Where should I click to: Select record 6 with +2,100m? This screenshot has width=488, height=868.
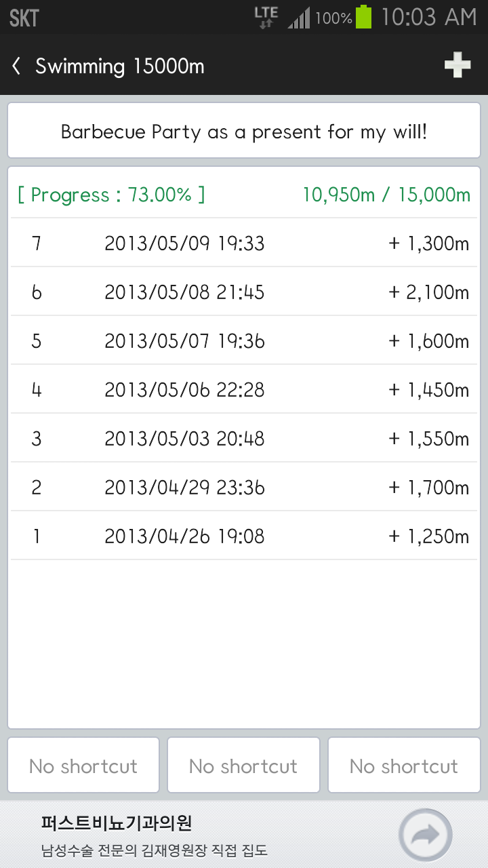(244, 292)
